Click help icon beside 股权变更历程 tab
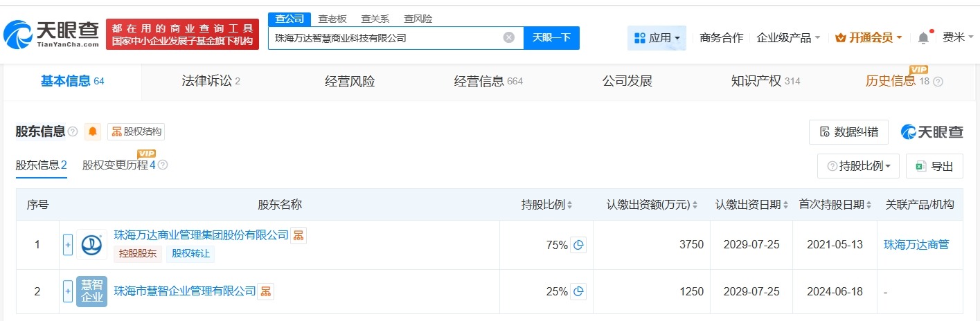Screen dimensions: 980x321 (x=163, y=165)
